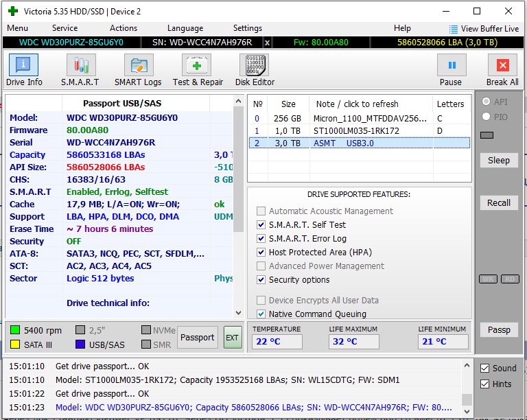Click the x next to serial number
Screen dimensions: 527x420
click(267, 43)
